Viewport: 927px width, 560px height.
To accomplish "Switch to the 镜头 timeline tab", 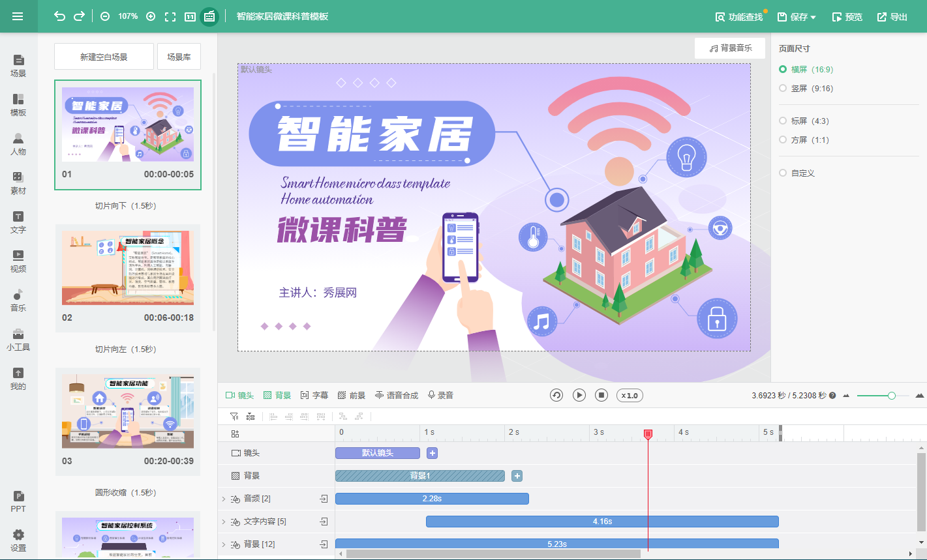I will (x=239, y=395).
